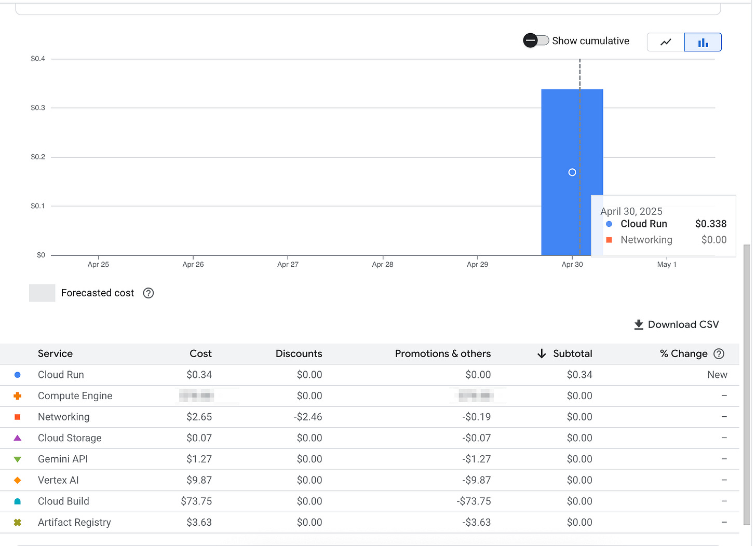
Task: Sort by the Subtotal column arrow
Action: point(542,354)
